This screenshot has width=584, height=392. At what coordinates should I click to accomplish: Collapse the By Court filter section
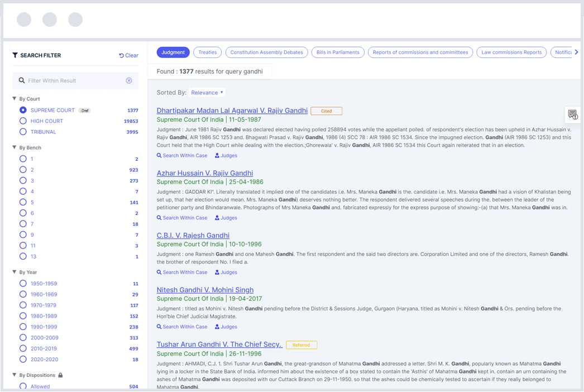click(x=15, y=99)
